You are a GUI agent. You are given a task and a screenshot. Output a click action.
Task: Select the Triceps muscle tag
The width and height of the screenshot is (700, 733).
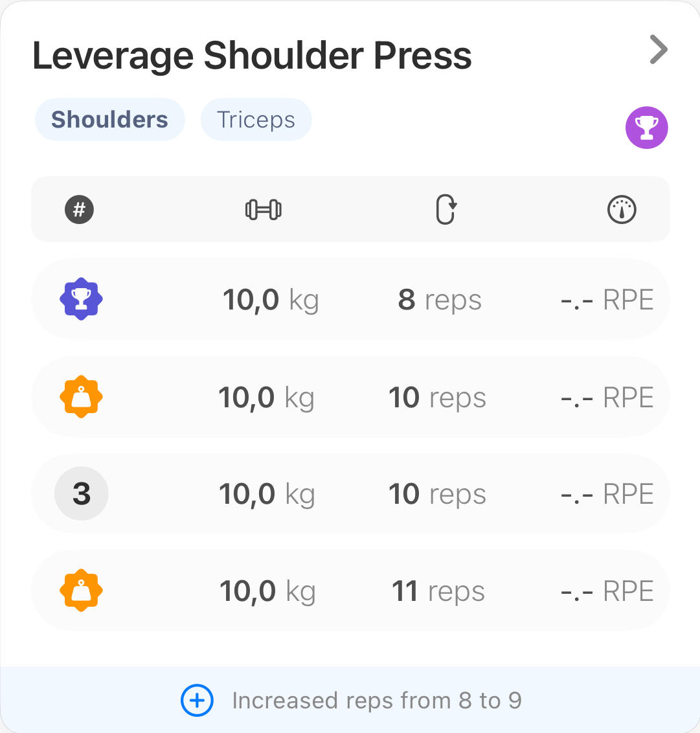(256, 120)
